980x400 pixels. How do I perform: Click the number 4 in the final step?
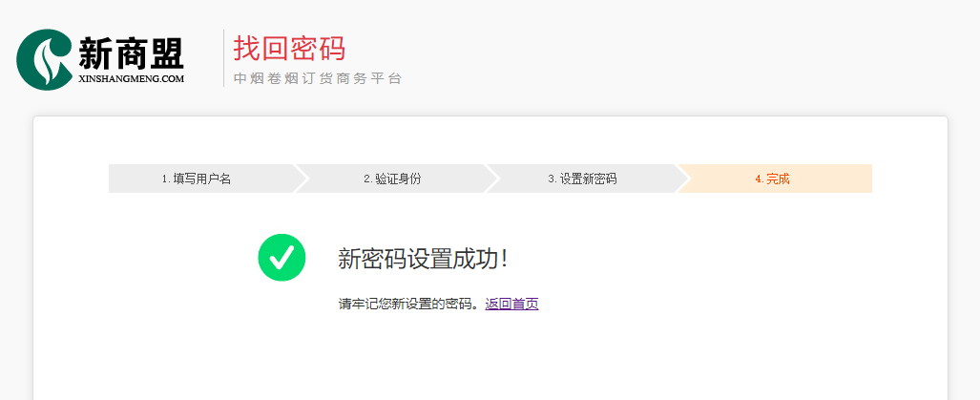758,179
